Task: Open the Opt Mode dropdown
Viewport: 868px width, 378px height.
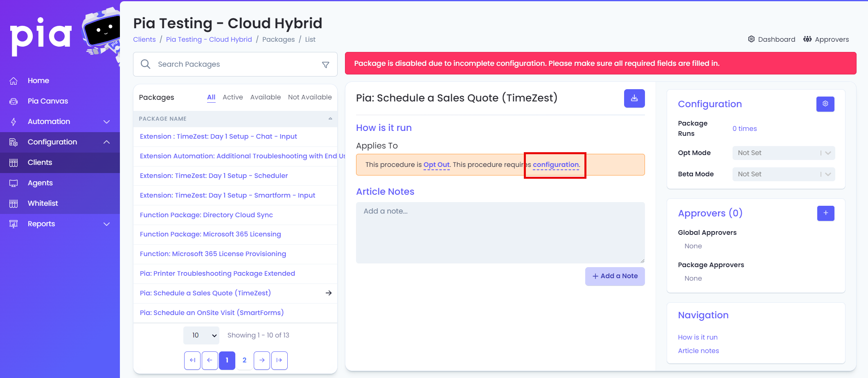Action: (x=784, y=153)
